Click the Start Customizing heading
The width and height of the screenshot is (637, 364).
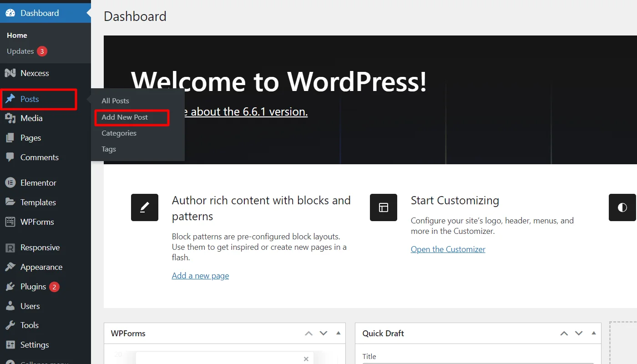click(455, 201)
